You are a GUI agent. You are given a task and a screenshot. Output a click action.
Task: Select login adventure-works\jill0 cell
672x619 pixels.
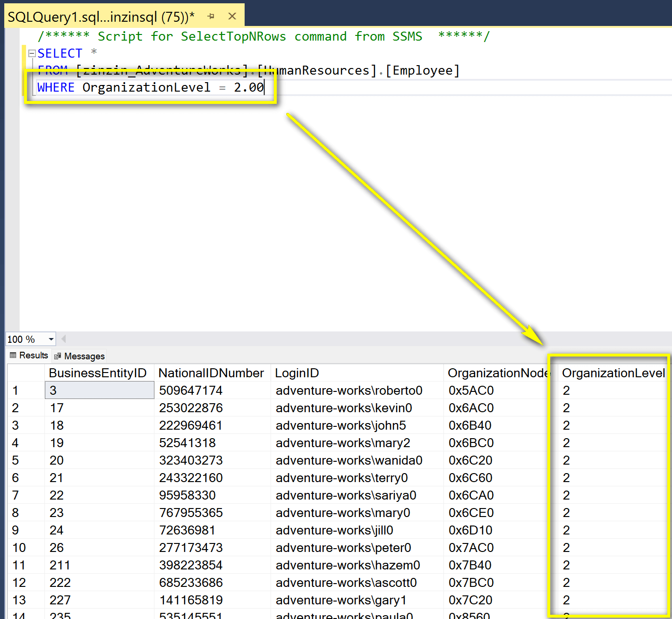tap(357, 530)
